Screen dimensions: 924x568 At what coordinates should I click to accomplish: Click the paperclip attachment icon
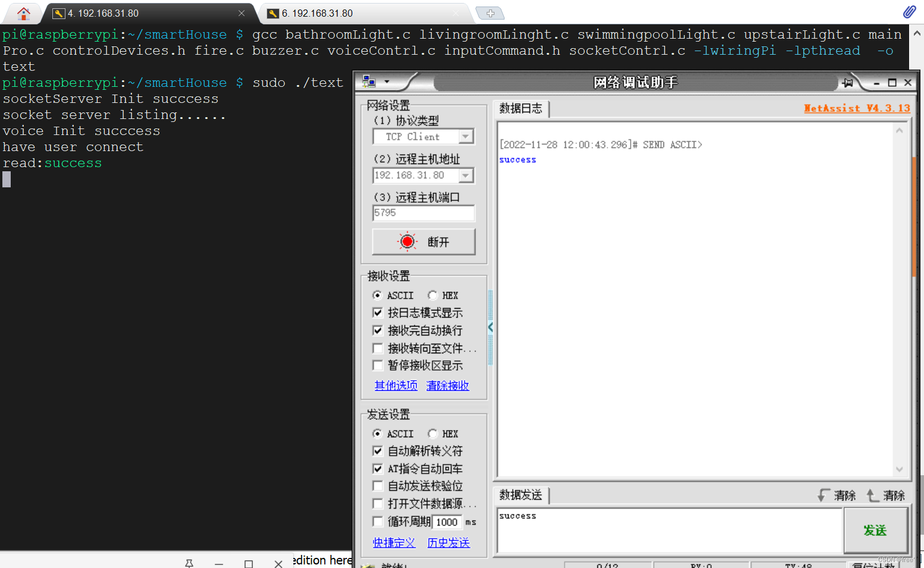[x=909, y=11]
